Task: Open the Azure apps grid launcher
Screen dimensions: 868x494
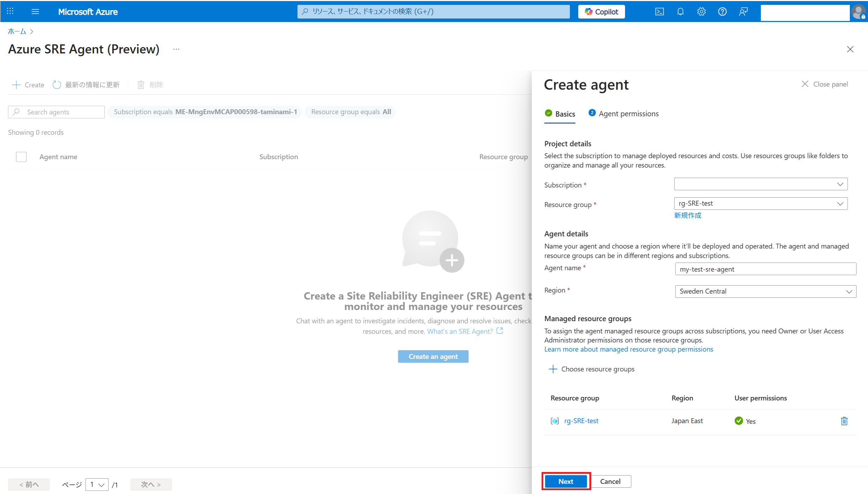Action: coord(10,11)
